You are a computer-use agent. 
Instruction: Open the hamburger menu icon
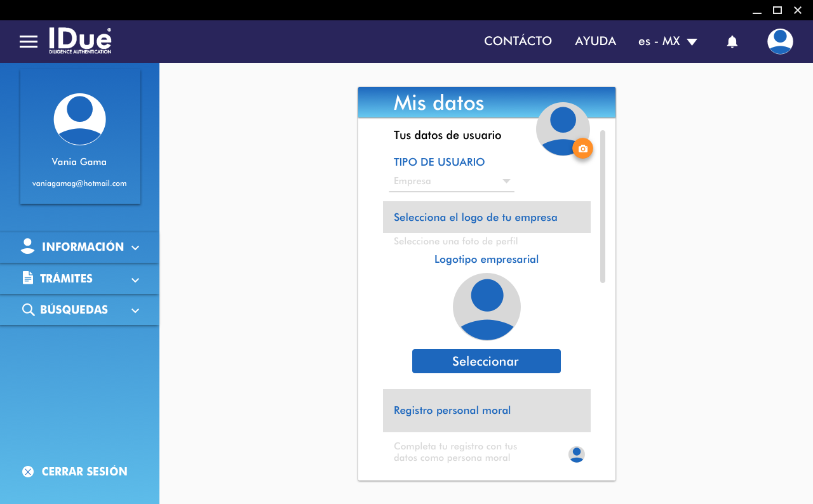[x=29, y=42]
